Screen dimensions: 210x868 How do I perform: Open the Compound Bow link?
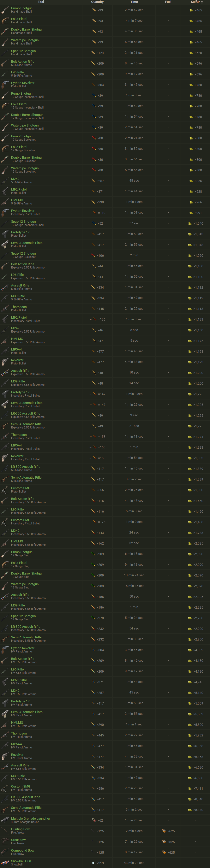[23, 850]
